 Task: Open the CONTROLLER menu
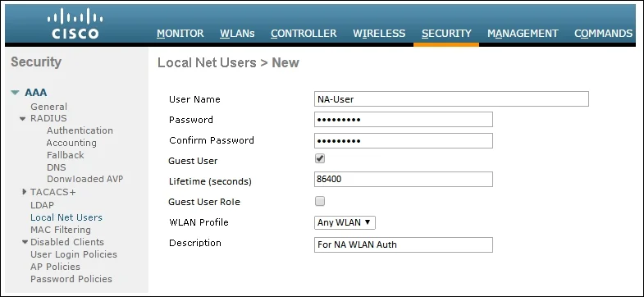point(304,34)
